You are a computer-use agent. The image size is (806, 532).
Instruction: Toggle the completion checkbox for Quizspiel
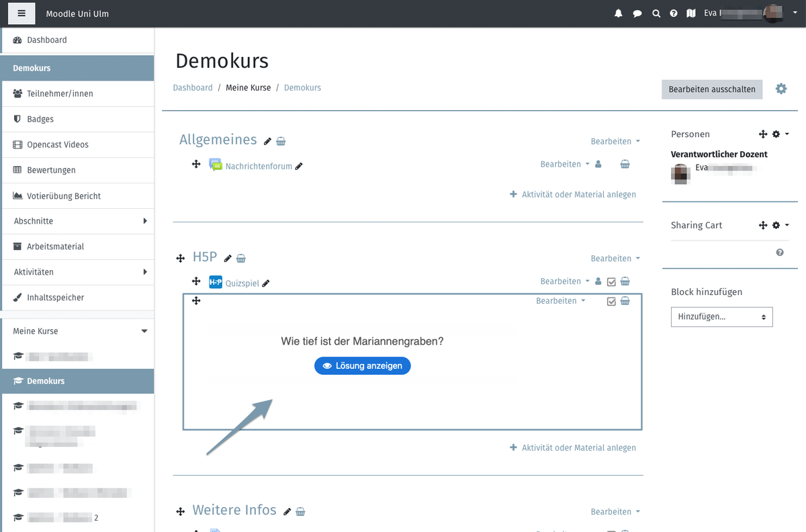tap(611, 282)
